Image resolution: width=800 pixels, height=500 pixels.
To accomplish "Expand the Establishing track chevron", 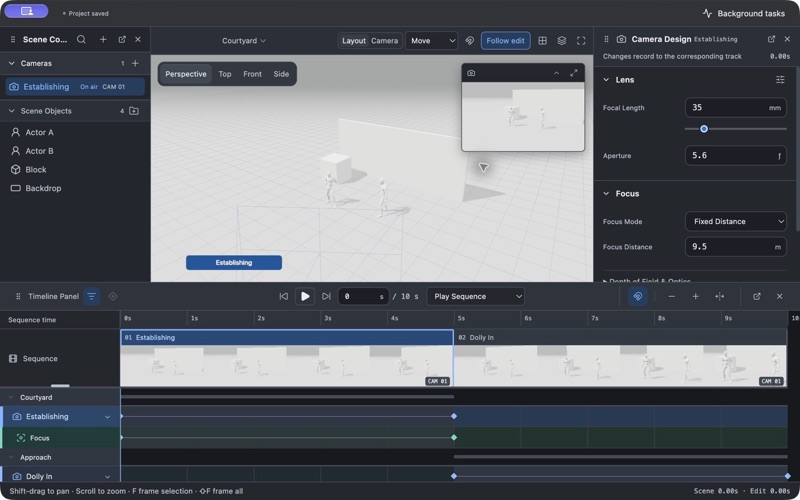I will pyautogui.click(x=107, y=417).
